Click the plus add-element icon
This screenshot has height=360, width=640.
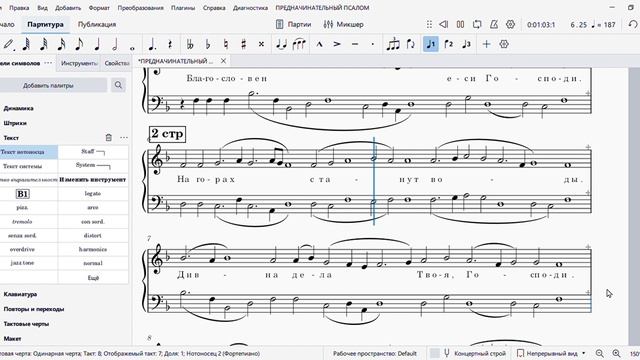point(486,44)
